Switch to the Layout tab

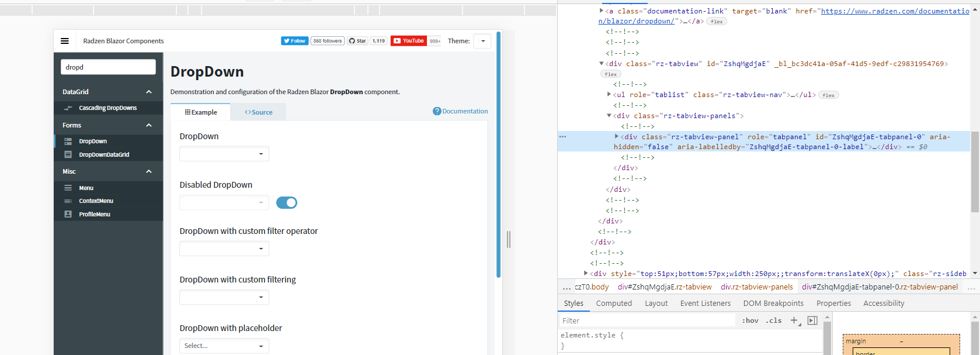coord(656,304)
